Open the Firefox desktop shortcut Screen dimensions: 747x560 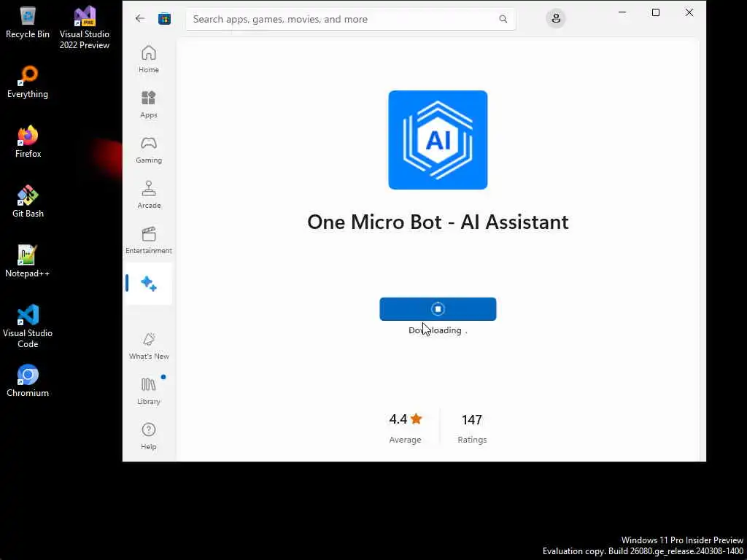(28, 142)
